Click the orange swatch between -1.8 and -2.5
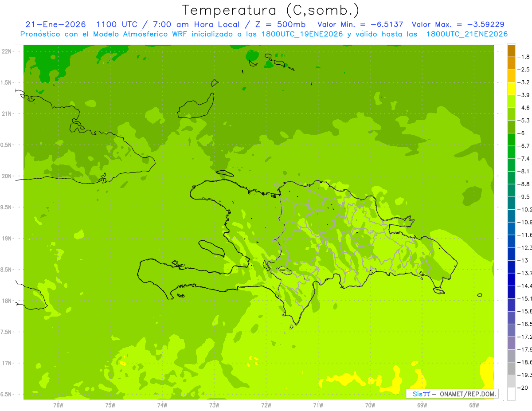The image size is (532, 411). pyautogui.click(x=511, y=63)
